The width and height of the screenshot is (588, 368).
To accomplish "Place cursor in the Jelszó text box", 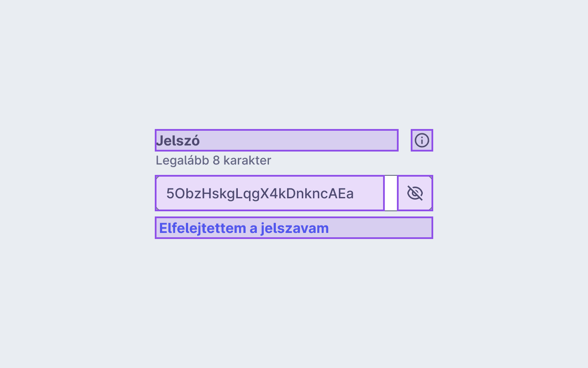I will 270,193.
